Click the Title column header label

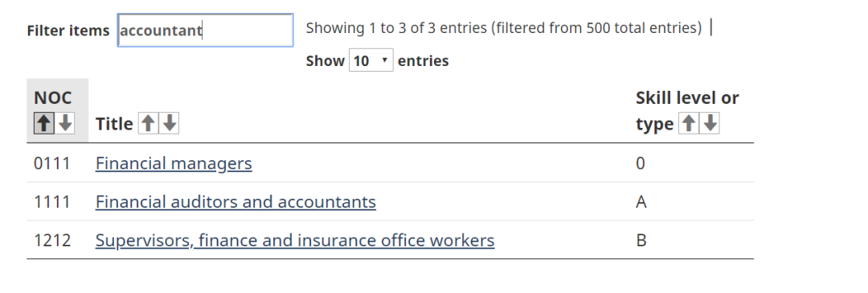[114, 124]
